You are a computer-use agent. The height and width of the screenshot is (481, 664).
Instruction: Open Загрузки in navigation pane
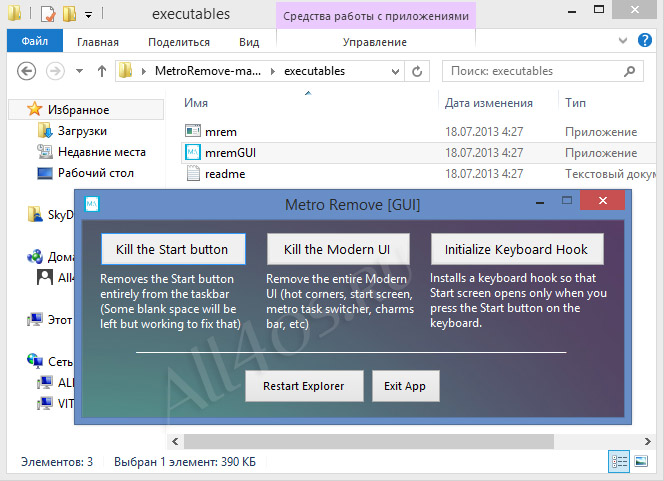(x=82, y=131)
